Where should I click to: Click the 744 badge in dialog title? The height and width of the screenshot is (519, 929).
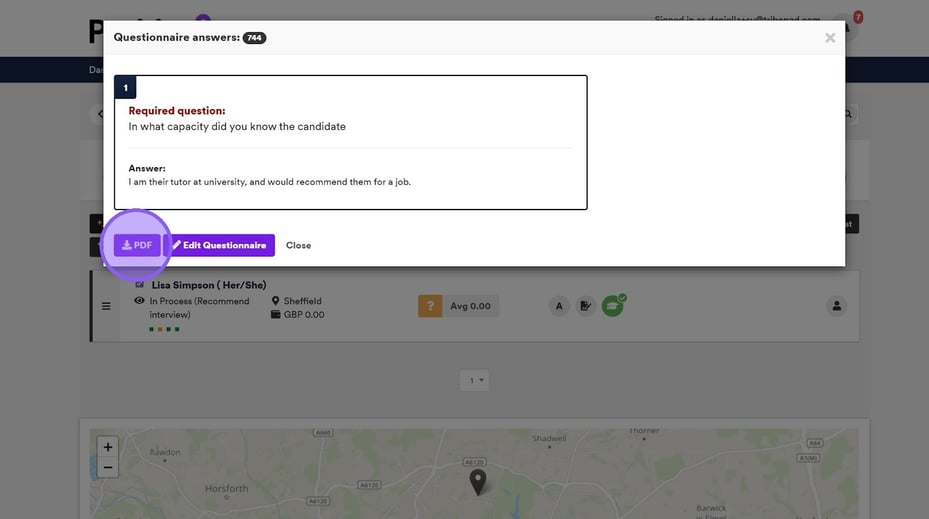click(254, 38)
